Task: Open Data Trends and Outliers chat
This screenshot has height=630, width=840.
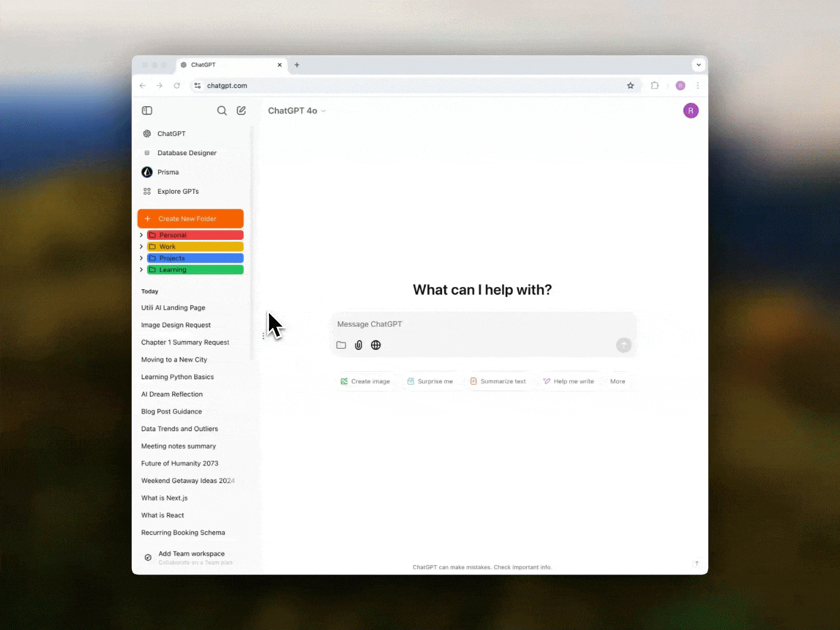Action: (x=180, y=429)
